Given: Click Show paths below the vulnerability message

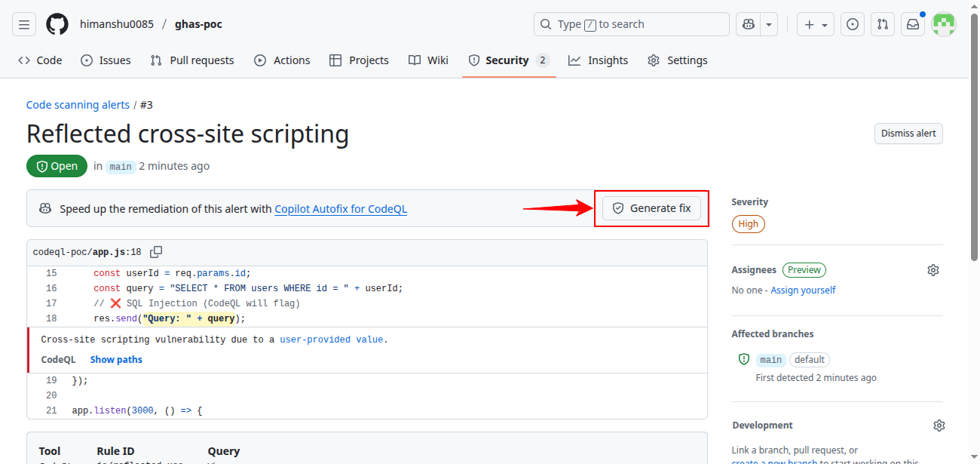Looking at the screenshot, I should [115, 359].
